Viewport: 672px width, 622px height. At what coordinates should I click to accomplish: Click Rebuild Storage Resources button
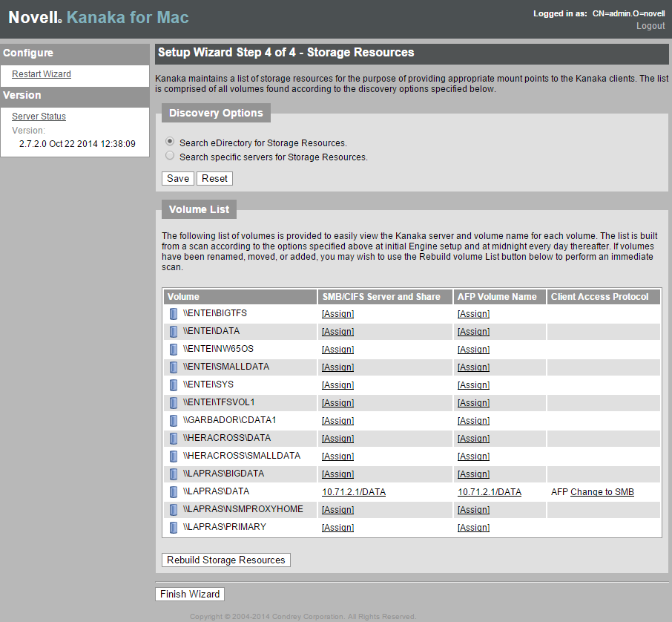226,560
